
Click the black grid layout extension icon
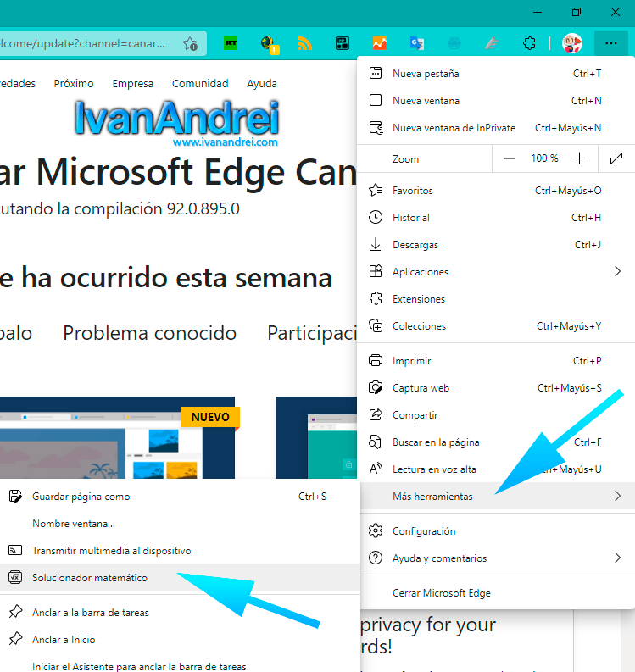(x=343, y=43)
